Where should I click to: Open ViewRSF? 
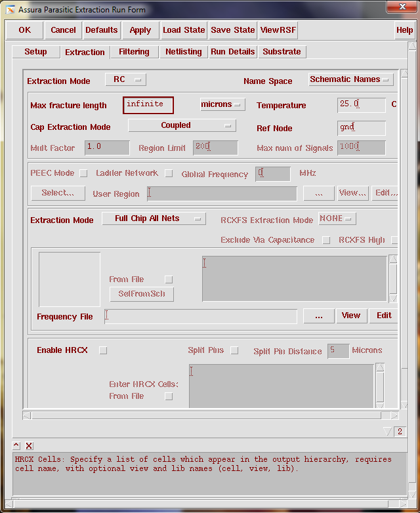tap(278, 30)
